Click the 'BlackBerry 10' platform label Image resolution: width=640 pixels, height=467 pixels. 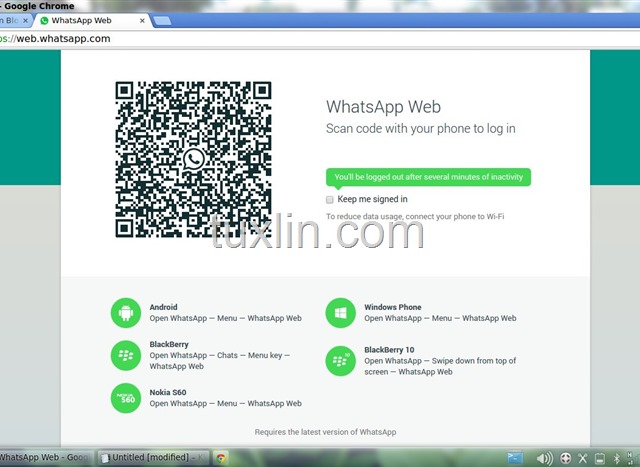pos(389,350)
